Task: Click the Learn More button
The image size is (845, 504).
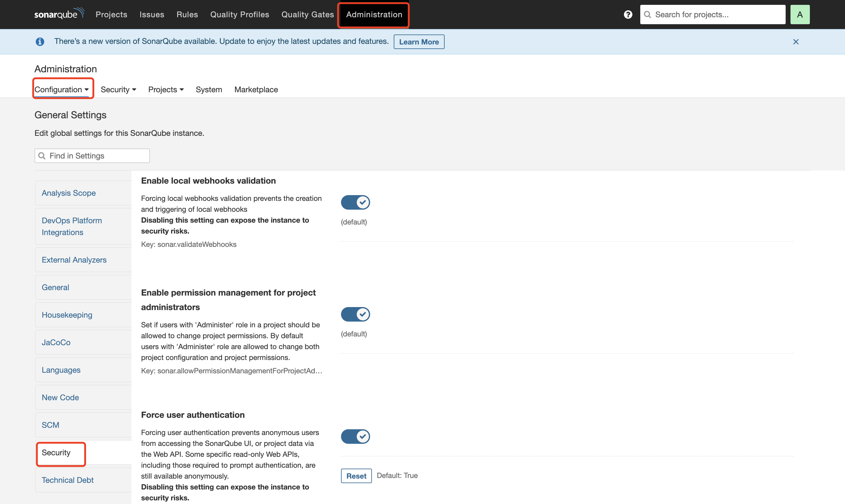Action: (x=419, y=42)
